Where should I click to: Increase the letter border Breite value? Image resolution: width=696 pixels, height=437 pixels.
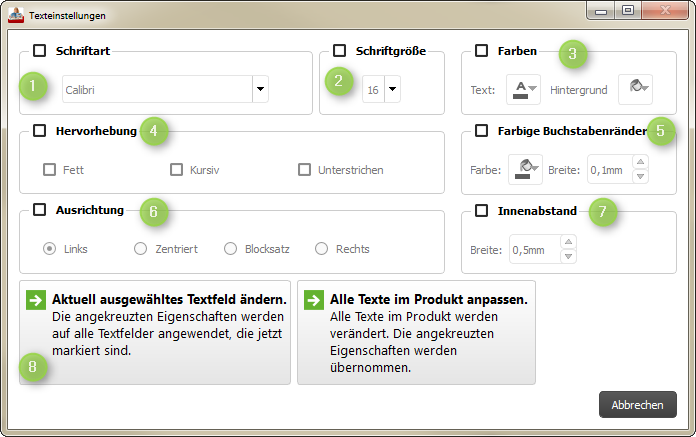[641, 163]
